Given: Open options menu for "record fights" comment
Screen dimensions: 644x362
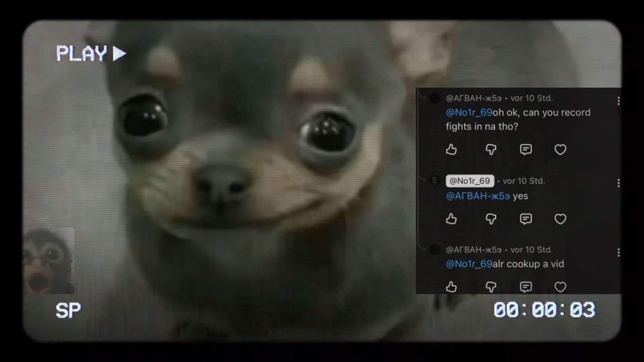Looking at the screenshot, I should click(618, 101).
